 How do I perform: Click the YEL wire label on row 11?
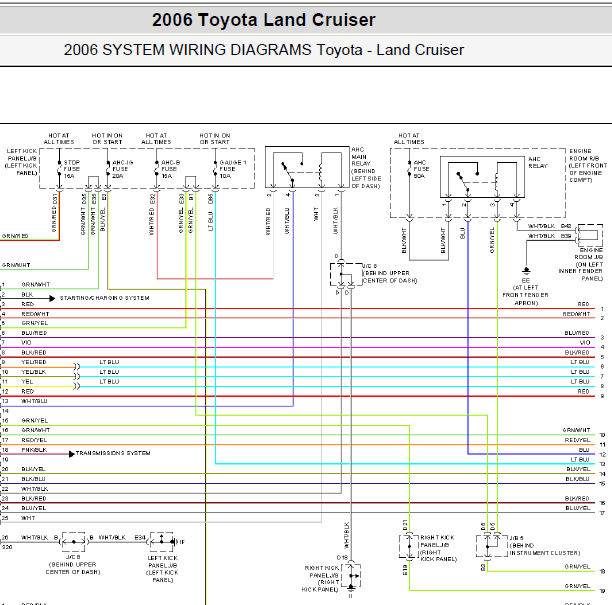tap(27, 381)
